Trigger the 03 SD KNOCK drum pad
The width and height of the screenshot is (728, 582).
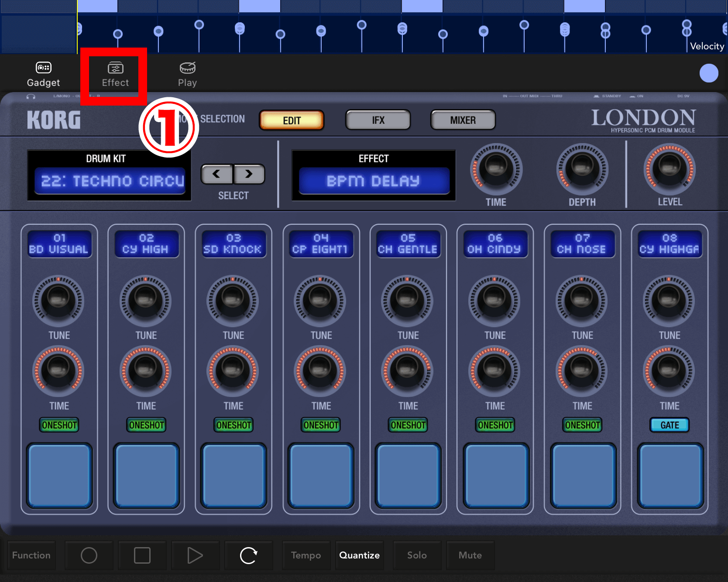point(234,476)
